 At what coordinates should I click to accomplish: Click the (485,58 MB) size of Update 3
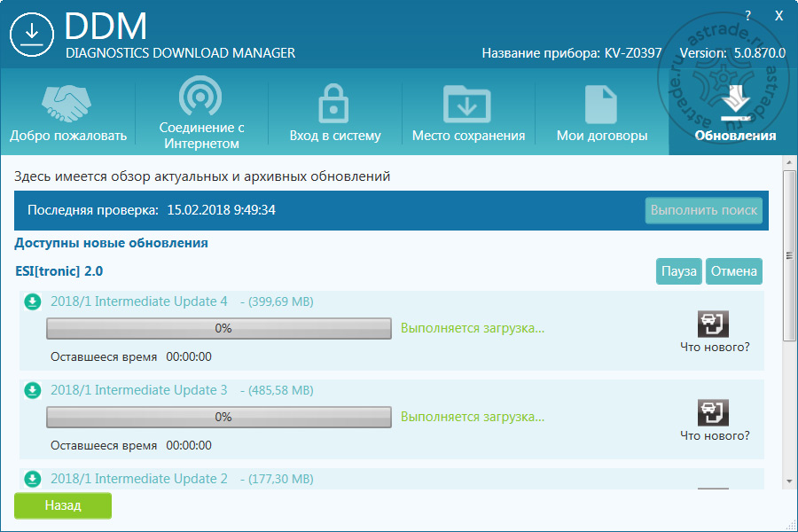[x=280, y=390]
